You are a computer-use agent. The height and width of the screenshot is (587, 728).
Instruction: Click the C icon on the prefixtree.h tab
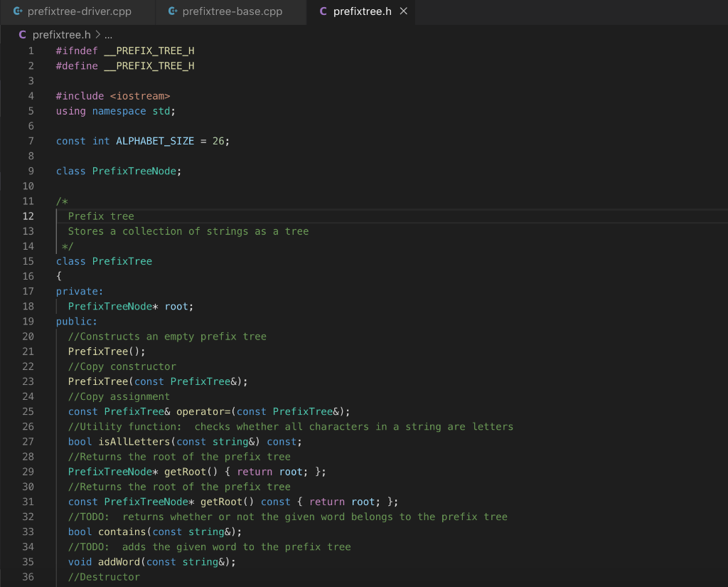point(323,11)
